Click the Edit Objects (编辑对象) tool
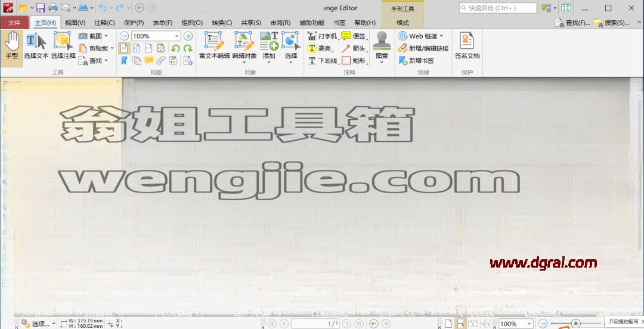The image size is (644, 329). click(x=244, y=47)
